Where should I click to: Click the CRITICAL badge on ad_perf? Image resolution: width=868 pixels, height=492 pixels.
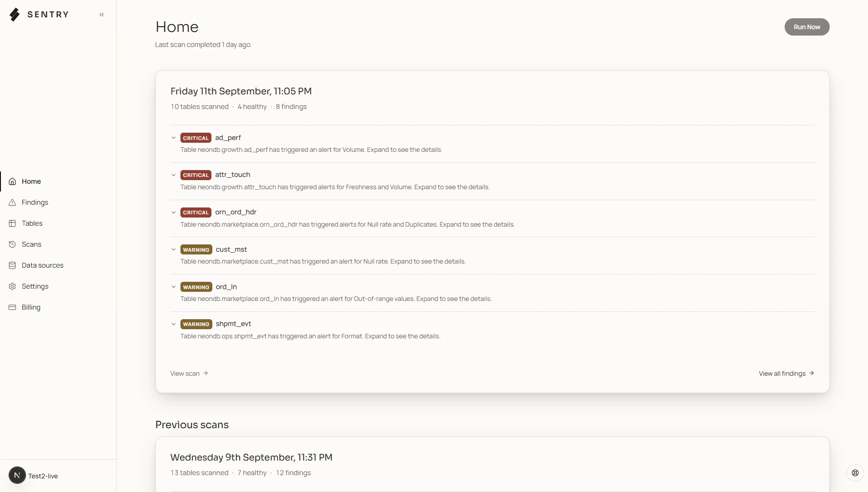(x=196, y=138)
